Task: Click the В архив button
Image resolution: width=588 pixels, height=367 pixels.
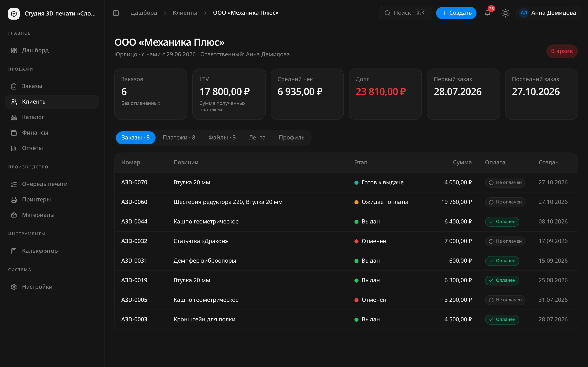Action: click(562, 51)
